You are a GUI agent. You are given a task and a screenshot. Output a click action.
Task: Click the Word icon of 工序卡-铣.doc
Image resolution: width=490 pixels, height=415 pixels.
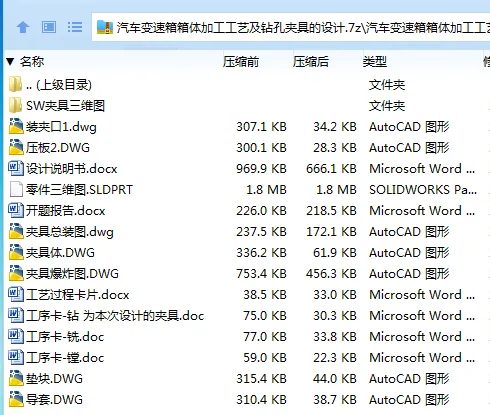pos(16,336)
